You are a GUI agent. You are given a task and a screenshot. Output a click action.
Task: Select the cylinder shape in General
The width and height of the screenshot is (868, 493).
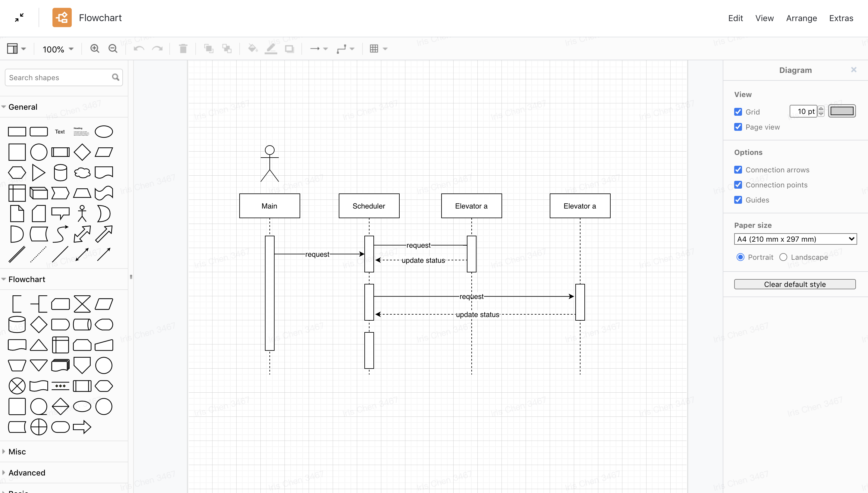[x=60, y=173]
